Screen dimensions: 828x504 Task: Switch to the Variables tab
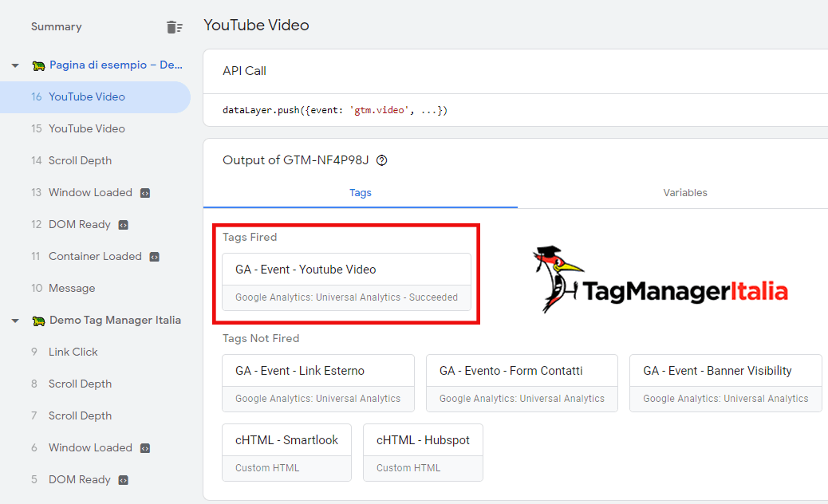[685, 193]
